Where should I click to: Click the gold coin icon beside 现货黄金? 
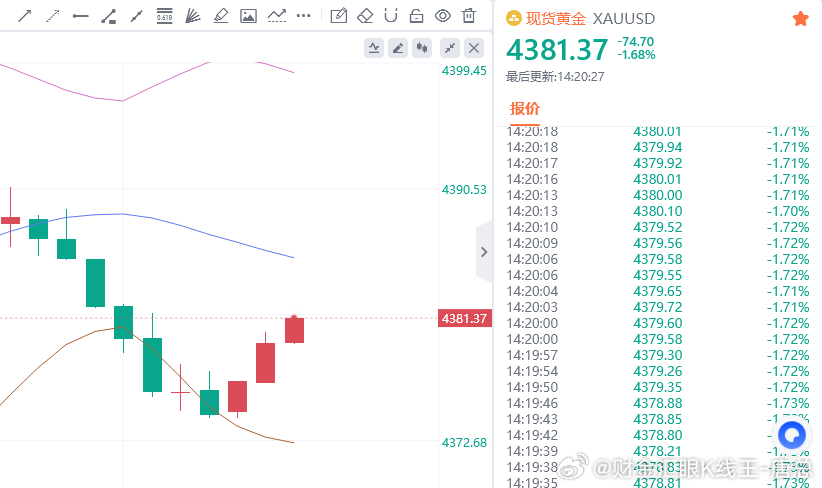514,19
